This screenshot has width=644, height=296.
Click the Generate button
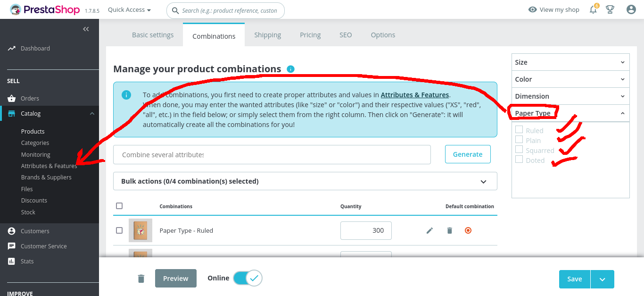[468, 154]
